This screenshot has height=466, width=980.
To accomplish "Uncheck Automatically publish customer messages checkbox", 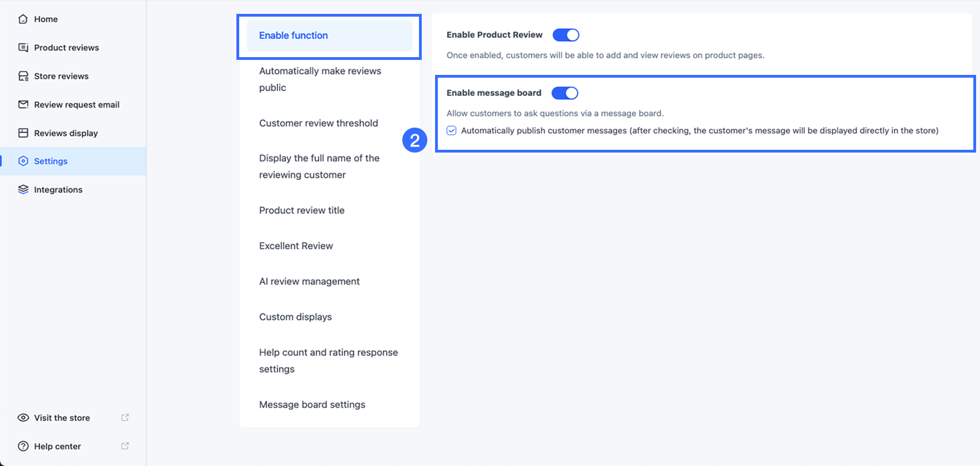I will pyautogui.click(x=452, y=131).
